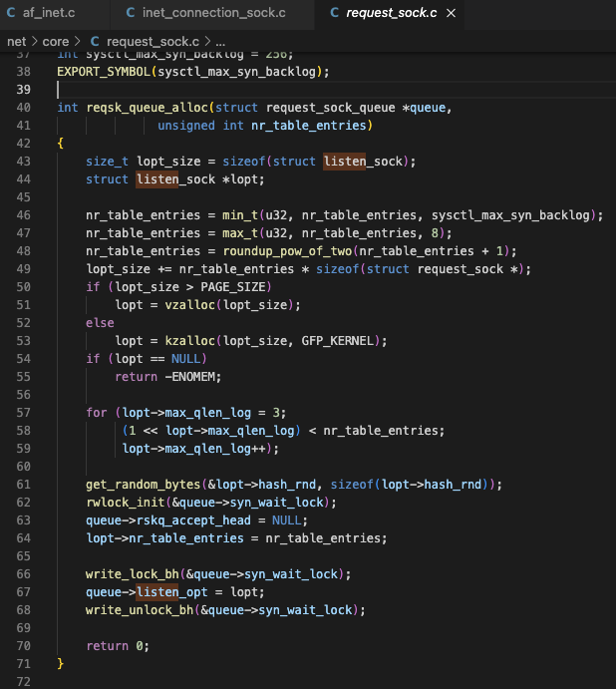The image size is (616, 689).
Task: Click roundup_pow_of_two on line 48
Action: click(287, 251)
